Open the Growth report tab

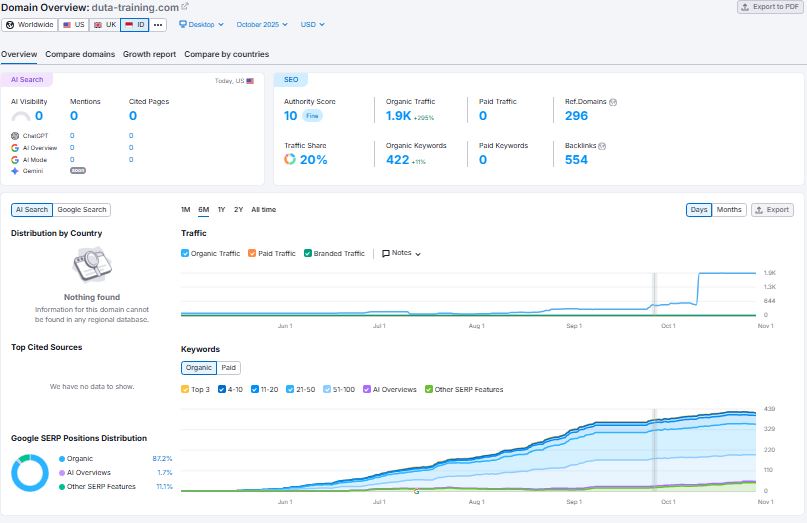[x=149, y=54]
